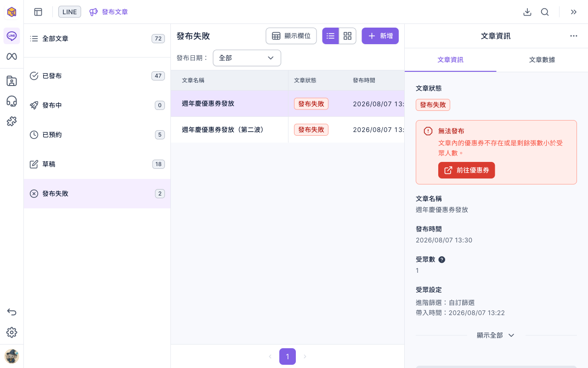588x368 pixels.
Task: Open the three-dot menu in 文章資訊 panel
Action: click(574, 36)
